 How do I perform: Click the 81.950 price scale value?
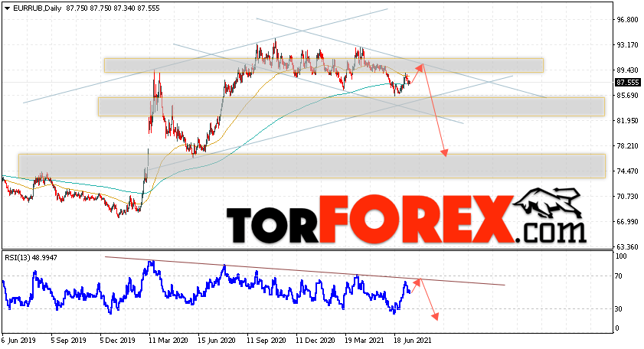tap(628, 121)
